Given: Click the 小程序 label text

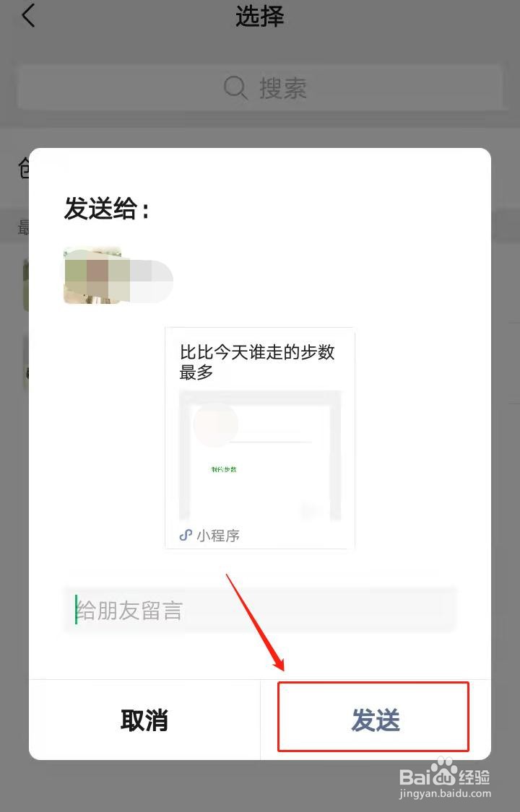Looking at the screenshot, I should click(x=218, y=536).
